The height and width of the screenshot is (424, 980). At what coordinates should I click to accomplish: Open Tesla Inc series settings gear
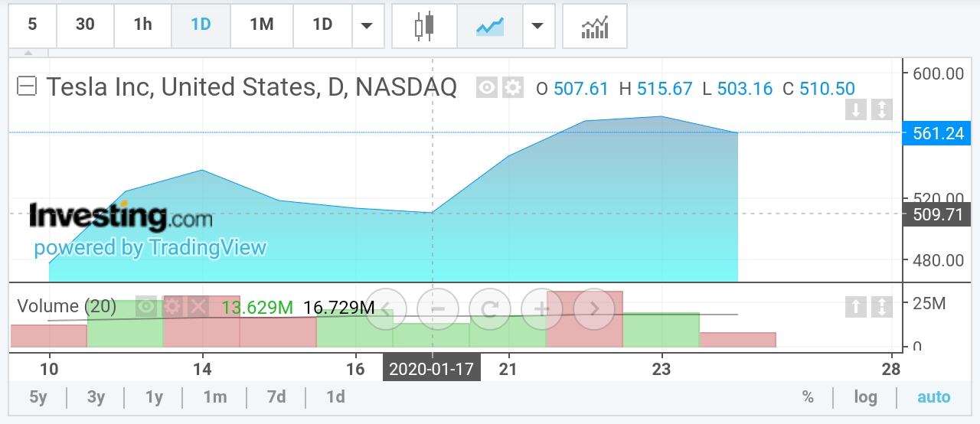[x=512, y=89]
